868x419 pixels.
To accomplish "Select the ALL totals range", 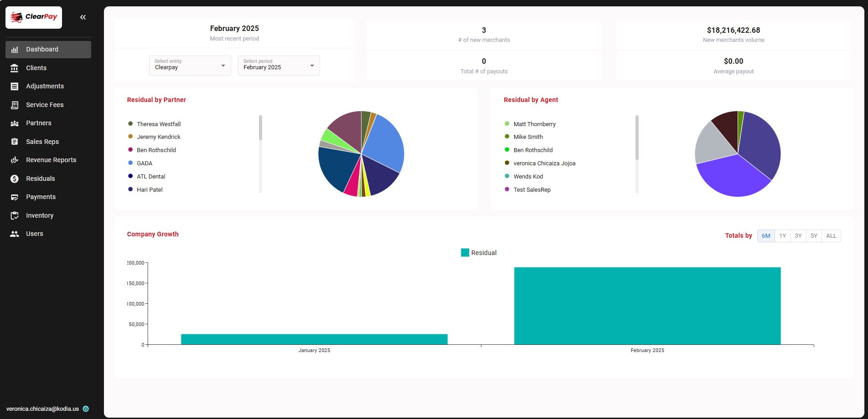I will click(x=831, y=236).
